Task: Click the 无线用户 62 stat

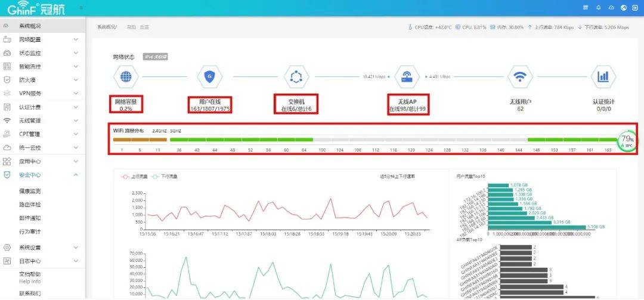Action: point(521,105)
